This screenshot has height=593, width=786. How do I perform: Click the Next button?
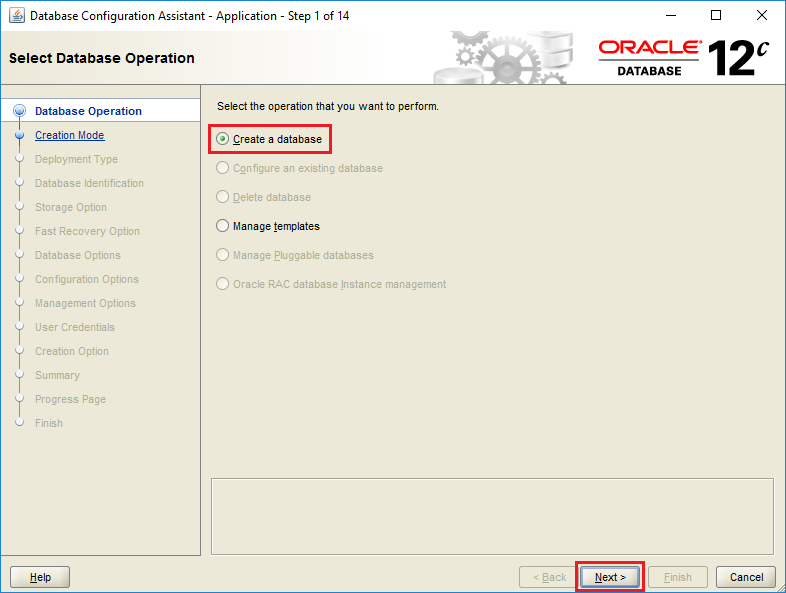pyautogui.click(x=610, y=577)
